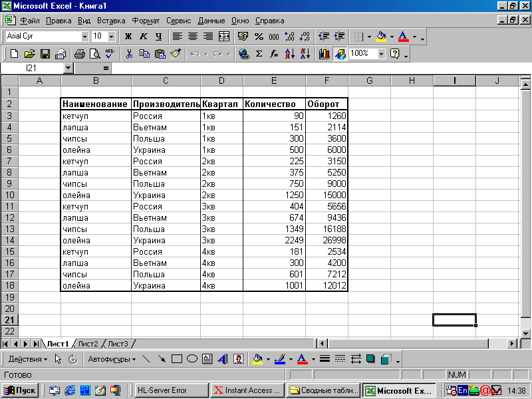Activate the Format Painter brush
The width and height of the screenshot is (532, 399).
click(x=176, y=54)
